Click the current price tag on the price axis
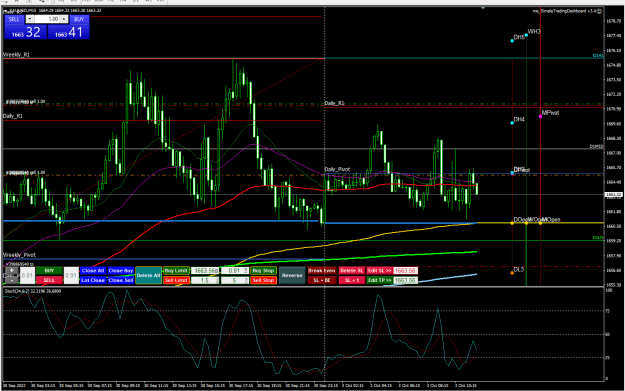This screenshot has height=391, width=625. 613,195
